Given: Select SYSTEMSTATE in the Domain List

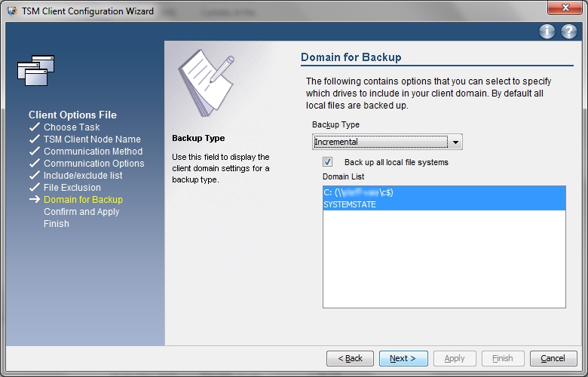Looking at the screenshot, I should [444, 204].
